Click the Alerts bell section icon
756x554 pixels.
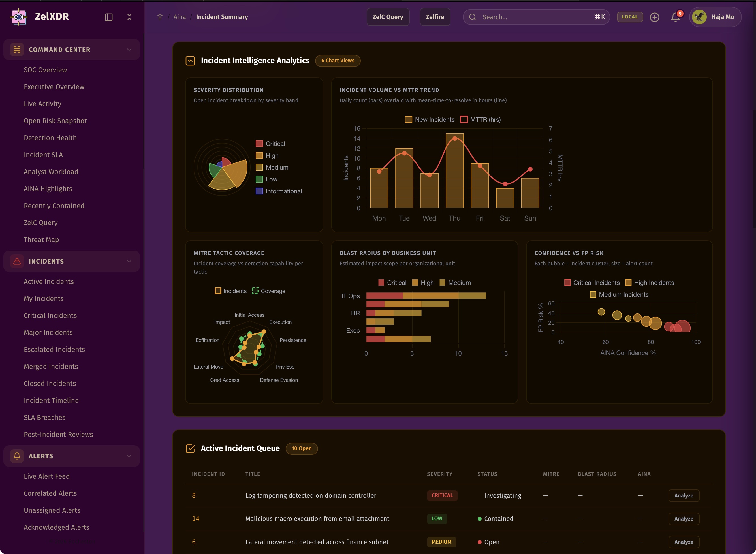click(x=17, y=456)
